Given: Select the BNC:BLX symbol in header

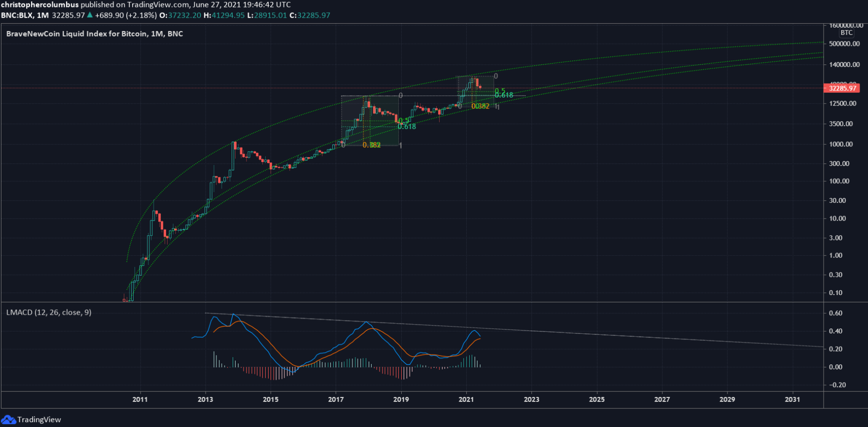Looking at the screenshot, I should (17, 15).
